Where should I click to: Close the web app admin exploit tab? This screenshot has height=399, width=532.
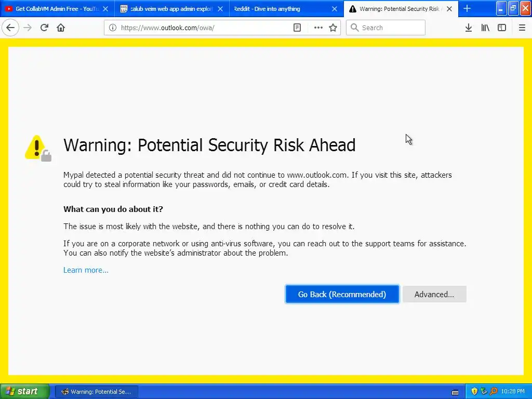click(220, 9)
